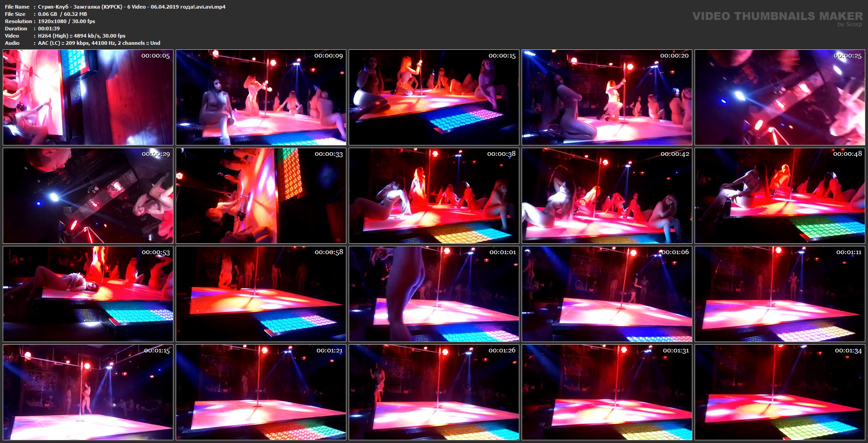Open the 00:00:53 thumbnail
The image size is (868, 443).
pos(88,294)
